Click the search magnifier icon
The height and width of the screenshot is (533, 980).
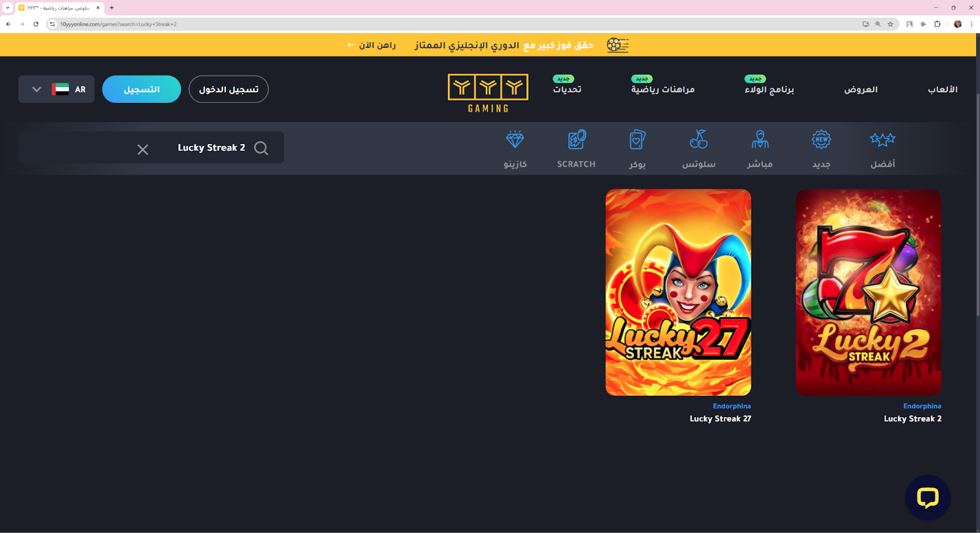pyautogui.click(x=261, y=148)
